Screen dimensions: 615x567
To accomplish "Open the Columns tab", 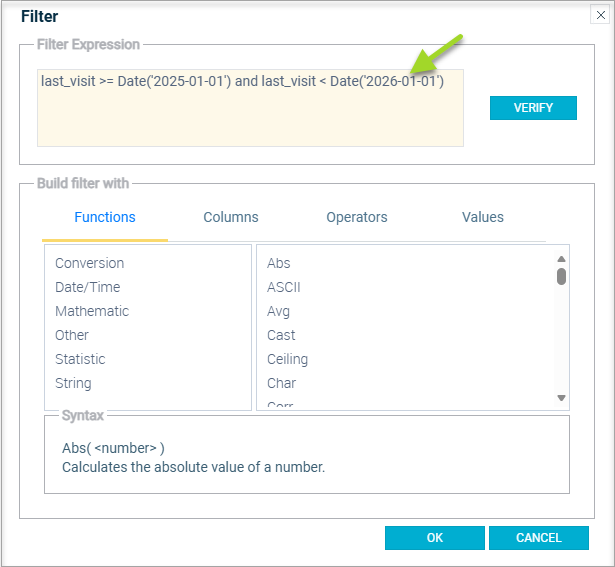I will (231, 217).
